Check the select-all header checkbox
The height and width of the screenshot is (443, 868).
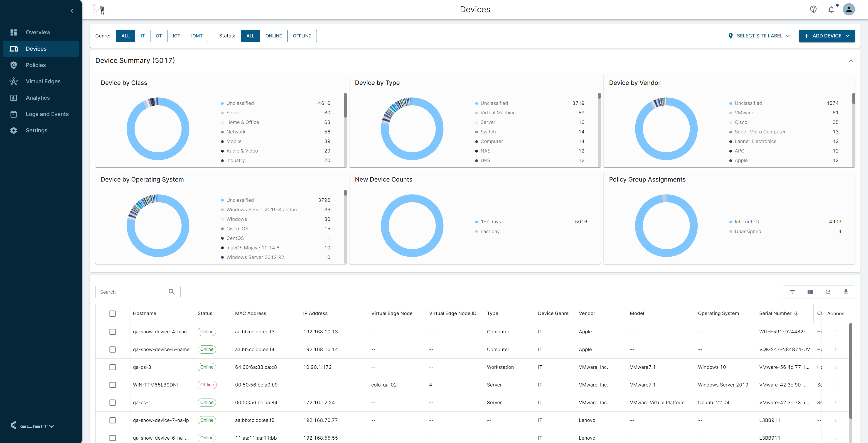pyautogui.click(x=113, y=314)
